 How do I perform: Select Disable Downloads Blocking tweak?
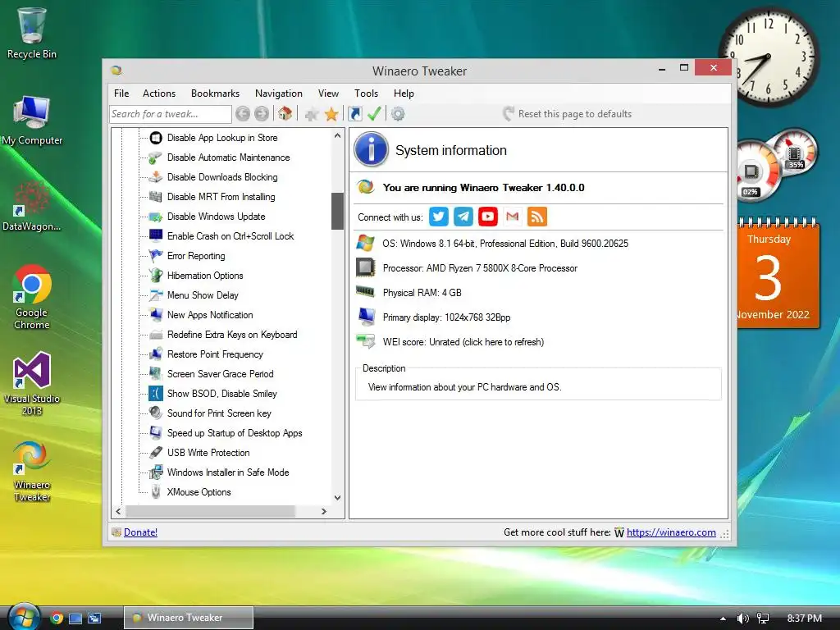point(222,177)
